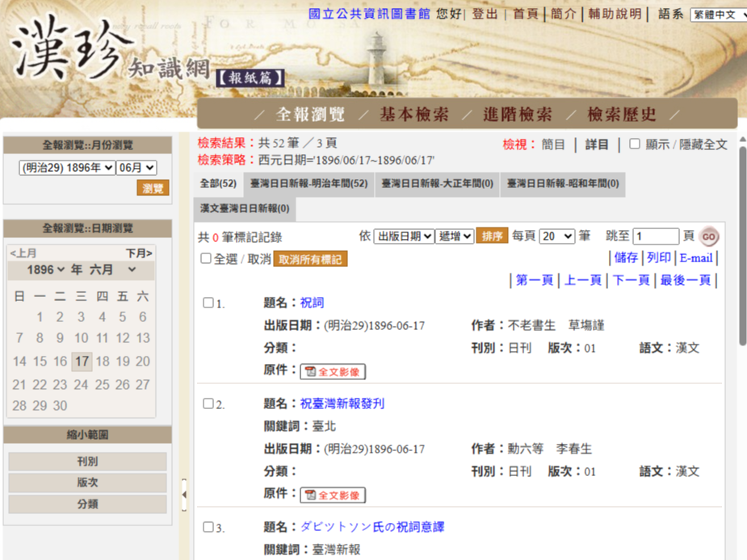Open the article titled 祝詞
The height and width of the screenshot is (560, 747).
coord(312,303)
